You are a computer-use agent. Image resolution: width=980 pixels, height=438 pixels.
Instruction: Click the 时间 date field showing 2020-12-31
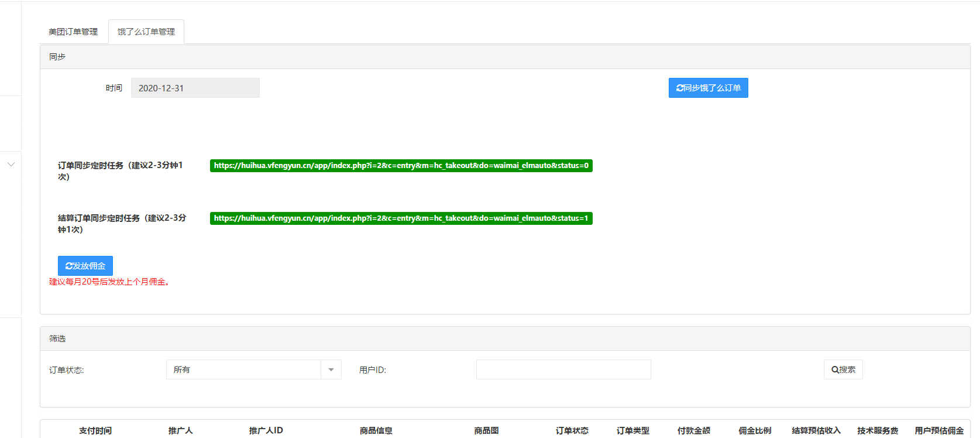click(195, 88)
